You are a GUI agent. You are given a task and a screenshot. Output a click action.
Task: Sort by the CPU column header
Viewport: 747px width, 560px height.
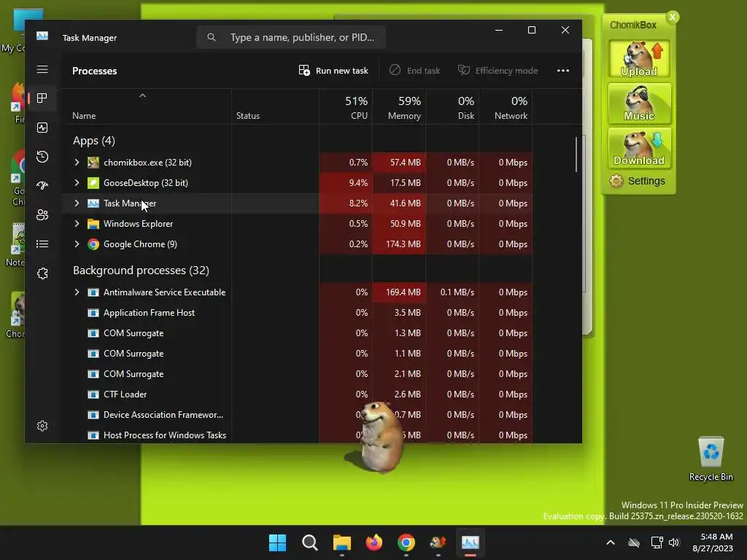(x=346, y=107)
